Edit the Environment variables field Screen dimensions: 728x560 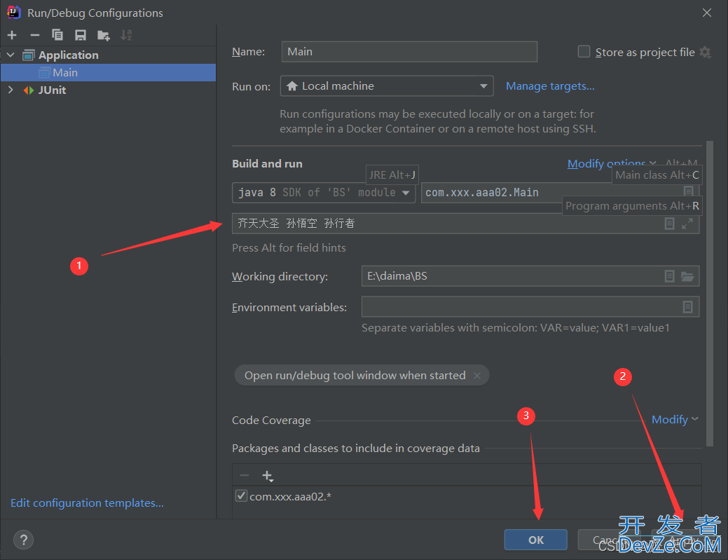pyautogui.click(x=530, y=307)
